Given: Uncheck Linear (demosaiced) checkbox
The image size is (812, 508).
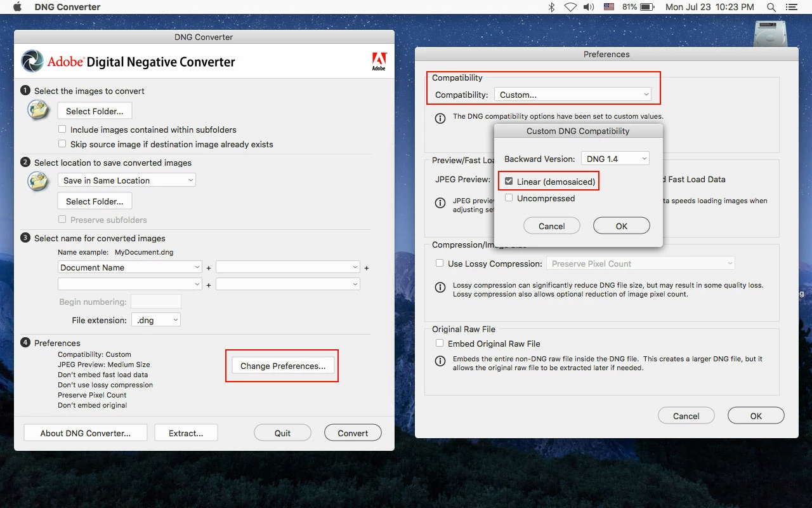Looking at the screenshot, I should [x=509, y=182].
